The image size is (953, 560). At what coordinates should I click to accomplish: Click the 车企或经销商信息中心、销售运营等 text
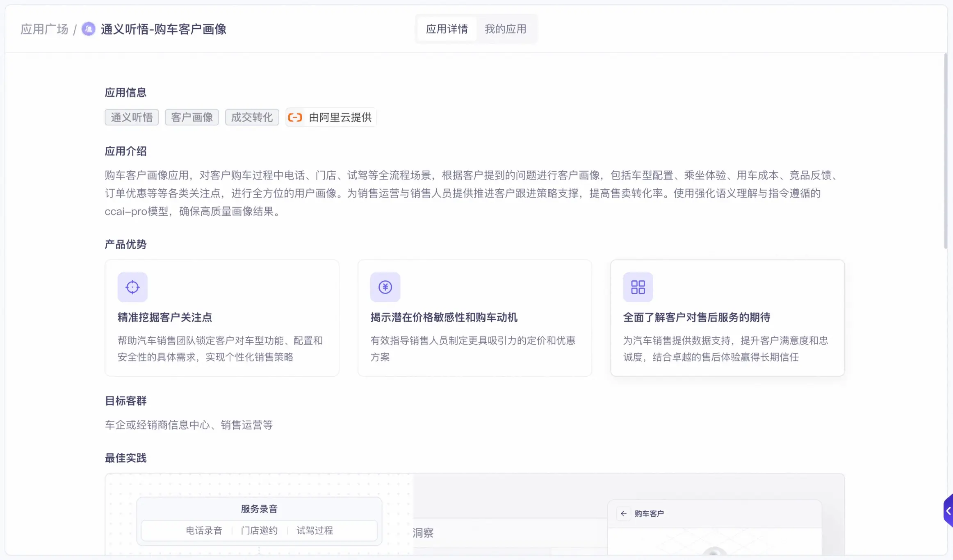(x=189, y=425)
